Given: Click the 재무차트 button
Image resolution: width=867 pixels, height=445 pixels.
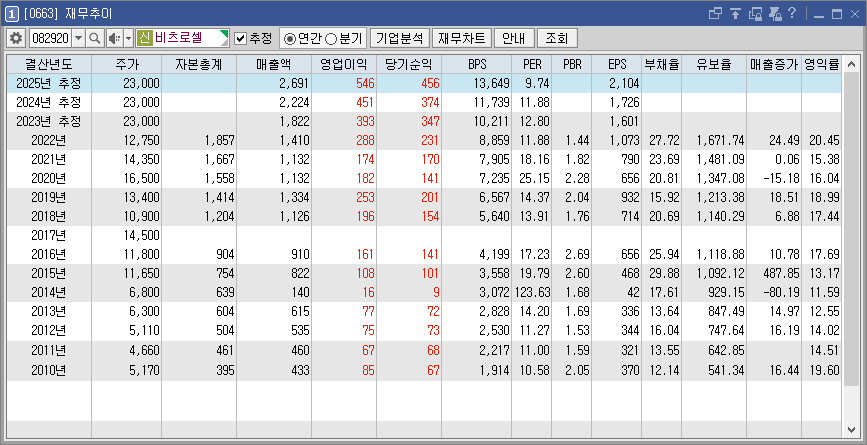Looking at the screenshot, I should tap(461, 38).
